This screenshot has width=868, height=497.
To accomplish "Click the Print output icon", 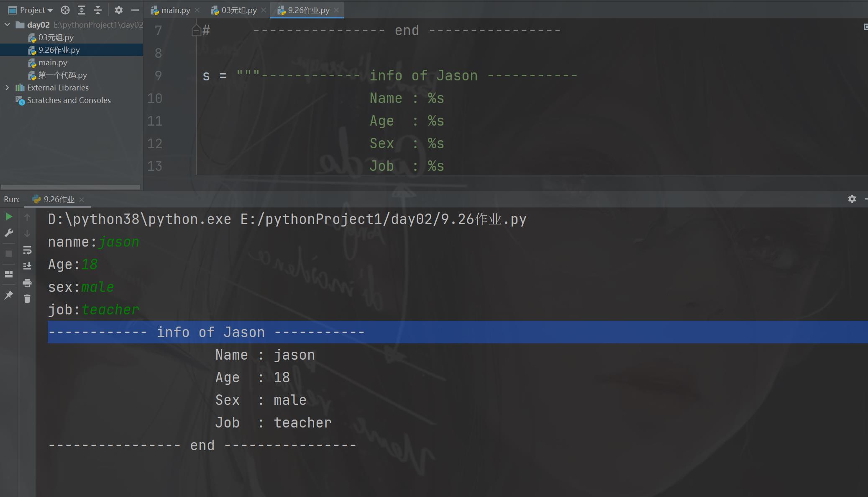I will point(27,283).
